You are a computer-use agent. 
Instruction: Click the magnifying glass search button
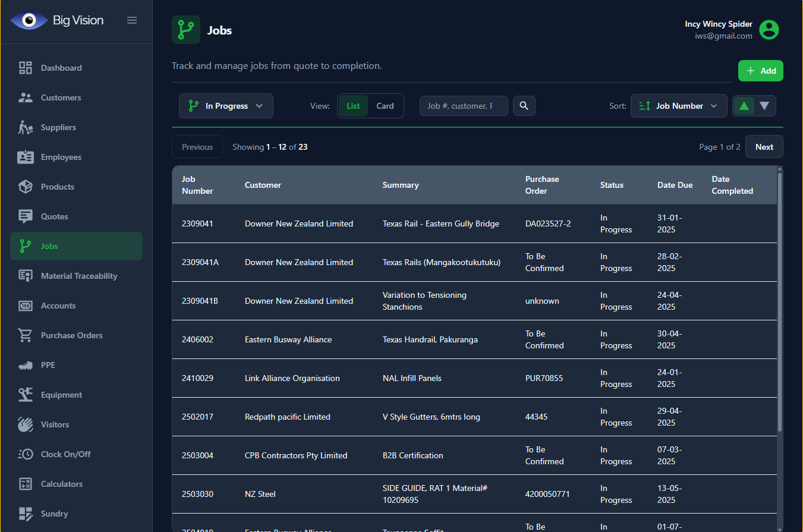(524, 106)
